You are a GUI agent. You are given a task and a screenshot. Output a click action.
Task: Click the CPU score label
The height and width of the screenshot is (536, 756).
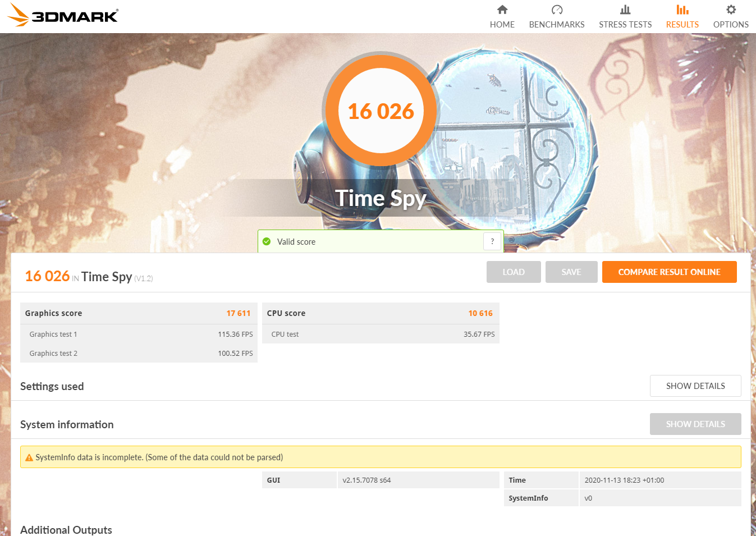pyautogui.click(x=286, y=313)
